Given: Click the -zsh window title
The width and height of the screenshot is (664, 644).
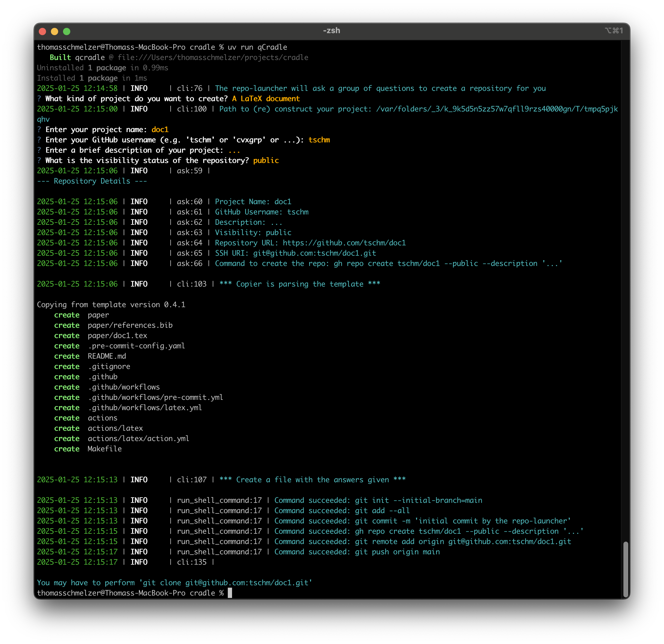Looking at the screenshot, I should coord(331,31).
